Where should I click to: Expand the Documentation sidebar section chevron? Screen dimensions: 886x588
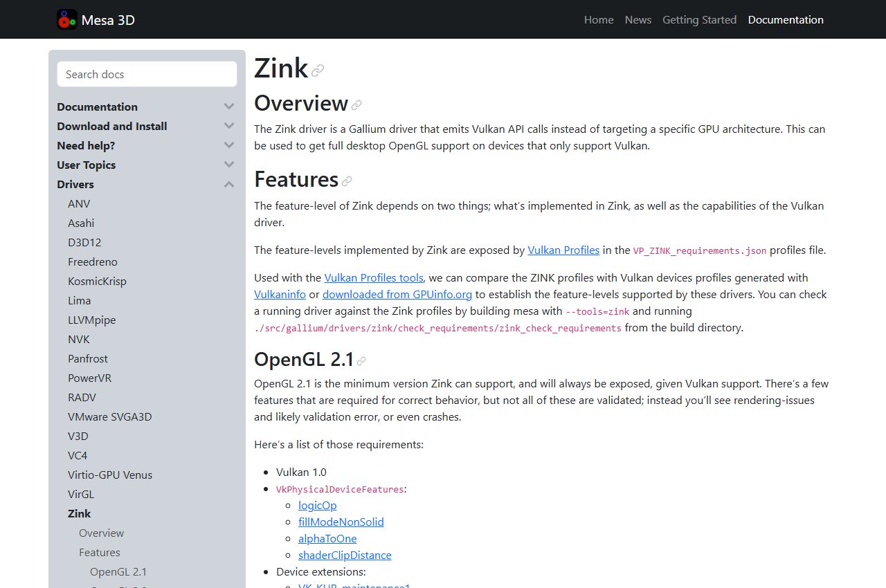tap(229, 107)
